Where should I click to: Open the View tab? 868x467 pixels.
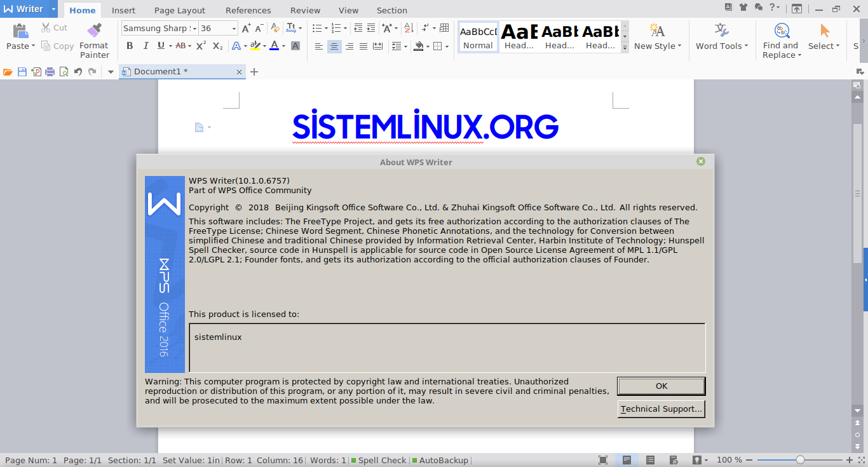coord(348,10)
